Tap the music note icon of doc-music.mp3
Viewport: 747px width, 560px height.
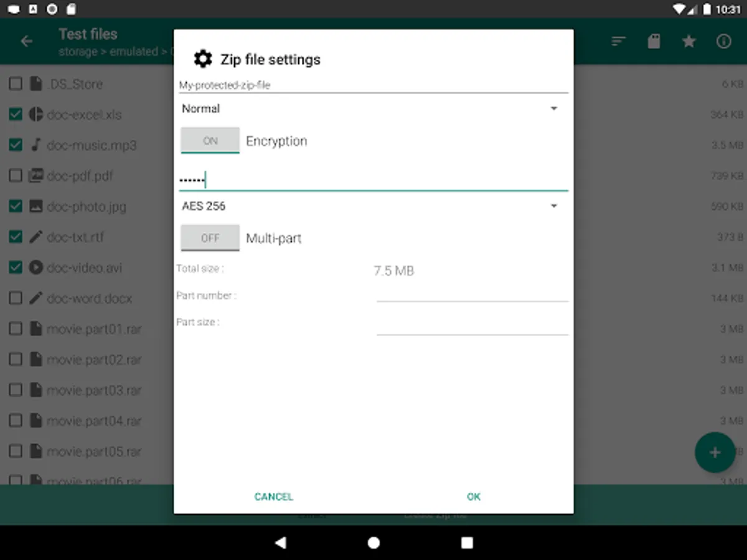[x=36, y=145]
